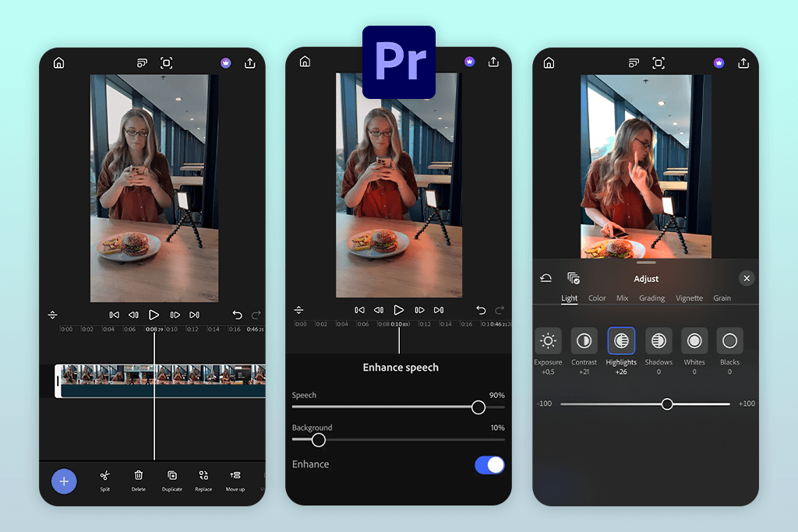Image resolution: width=798 pixels, height=532 pixels.
Task: Switch to the Vignette tab
Action: 689,298
